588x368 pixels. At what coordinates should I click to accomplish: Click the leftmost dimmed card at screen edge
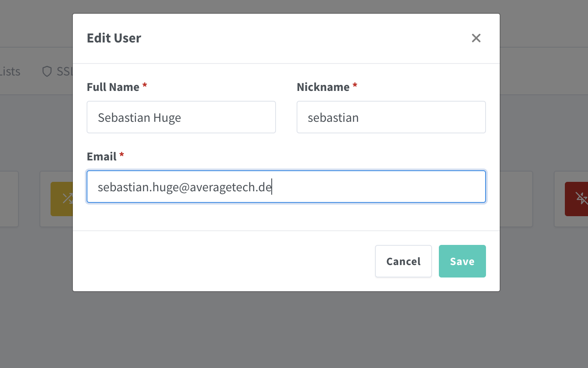(9, 199)
